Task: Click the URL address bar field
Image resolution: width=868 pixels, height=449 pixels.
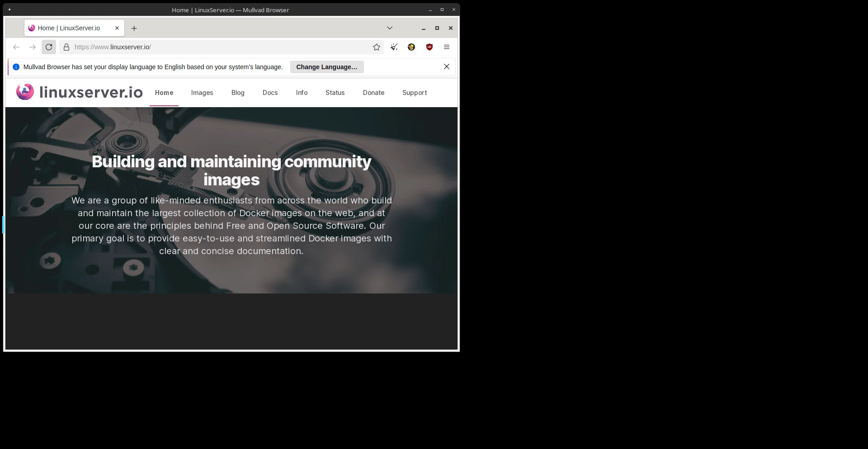Action: tap(217, 47)
